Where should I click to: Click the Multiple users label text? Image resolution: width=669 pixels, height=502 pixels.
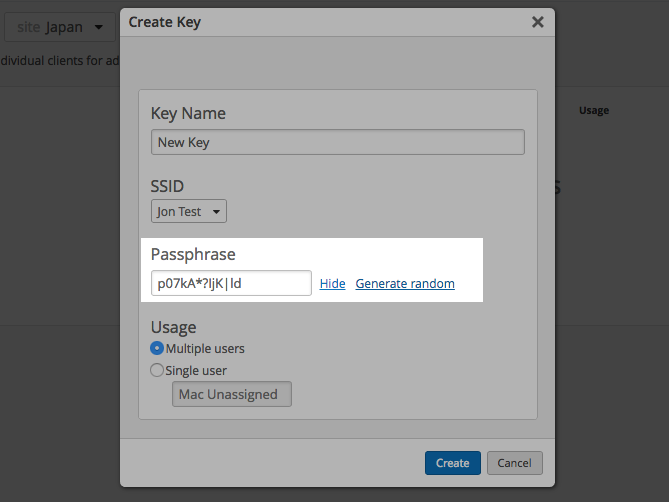click(205, 349)
